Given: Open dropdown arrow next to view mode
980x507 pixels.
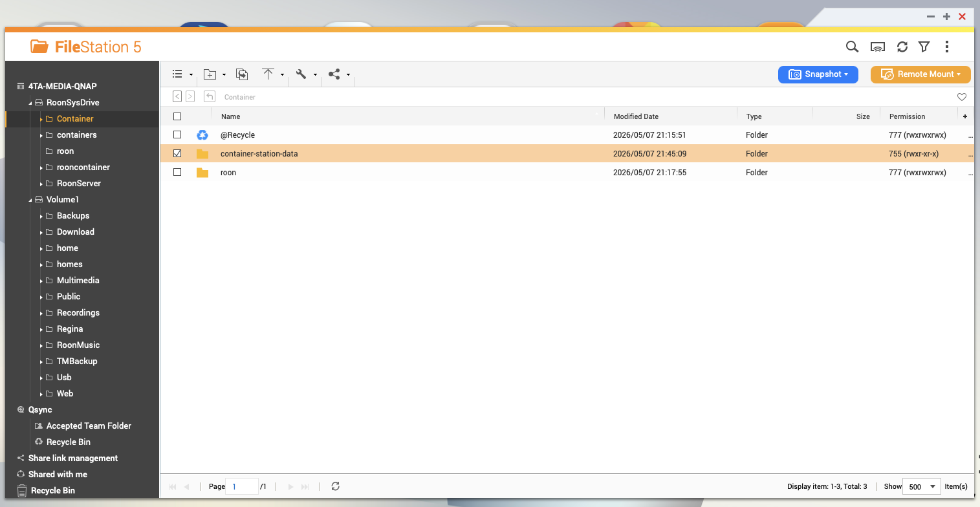Looking at the screenshot, I should point(191,75).
